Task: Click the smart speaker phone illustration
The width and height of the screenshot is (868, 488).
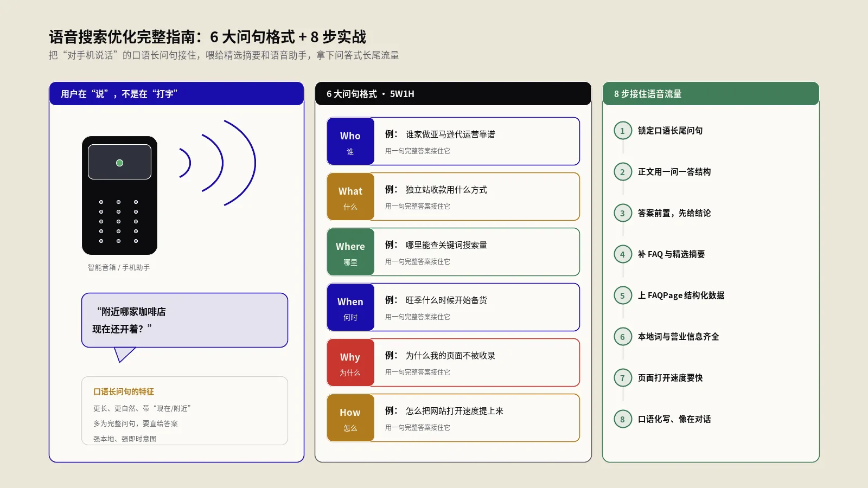Action: [119, 195]
